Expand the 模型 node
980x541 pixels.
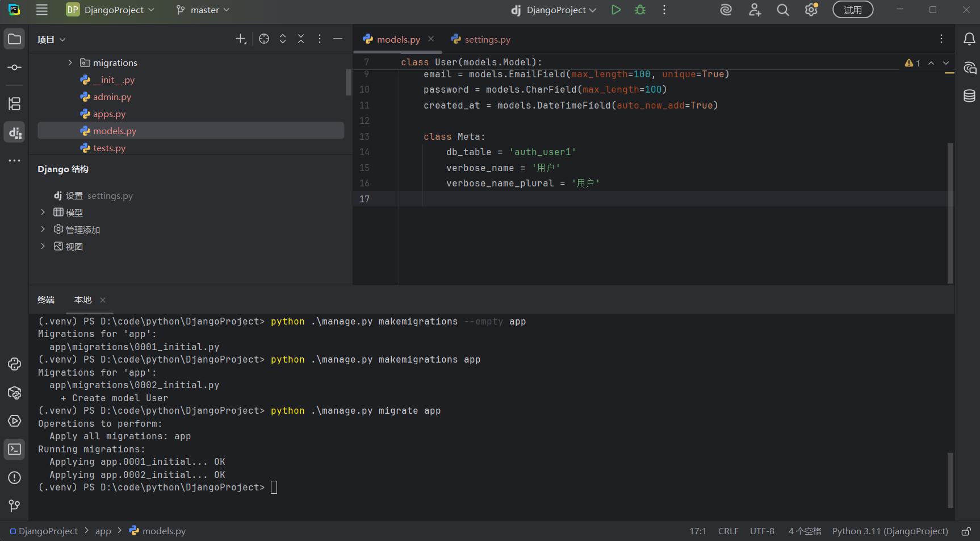point(43,212)
